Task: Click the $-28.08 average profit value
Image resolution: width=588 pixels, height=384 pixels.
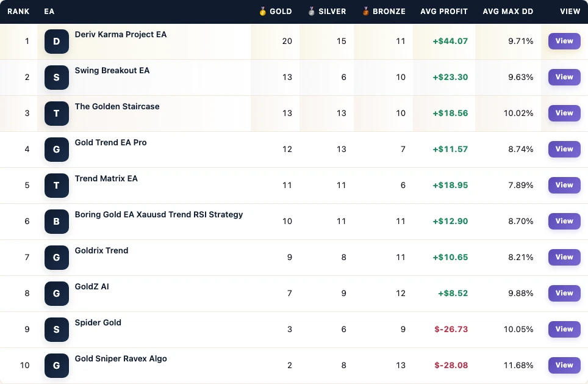Action: point(451,366)
